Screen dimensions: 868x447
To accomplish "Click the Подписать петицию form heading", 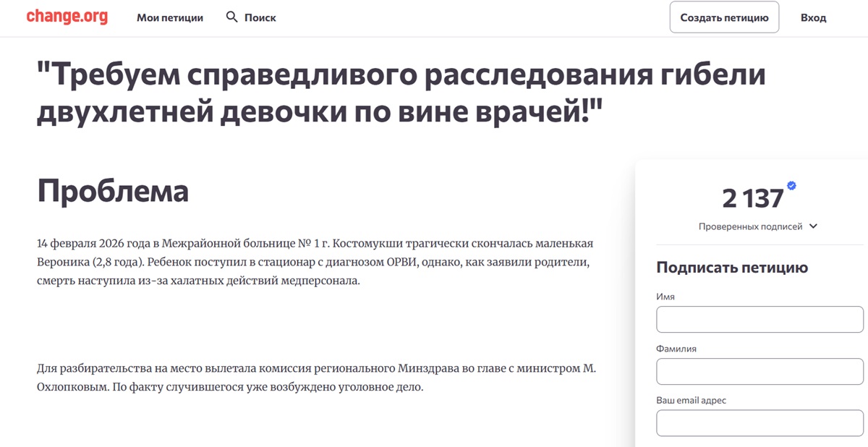I will (732, 268).
